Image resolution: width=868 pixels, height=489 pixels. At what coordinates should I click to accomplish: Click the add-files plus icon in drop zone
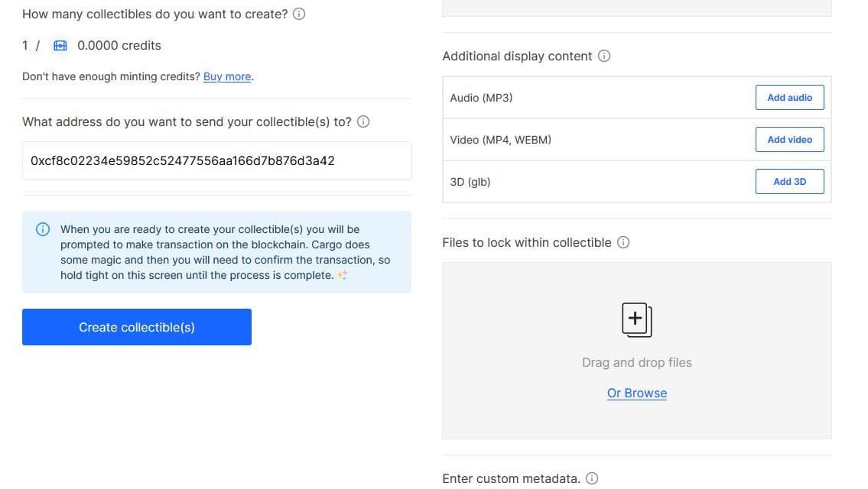coord(636,319)
